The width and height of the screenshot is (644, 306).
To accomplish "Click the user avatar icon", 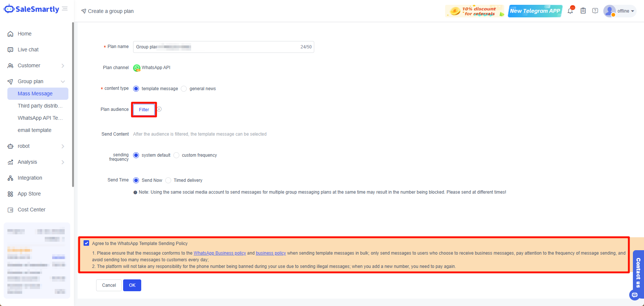I will tap(609, 11).
